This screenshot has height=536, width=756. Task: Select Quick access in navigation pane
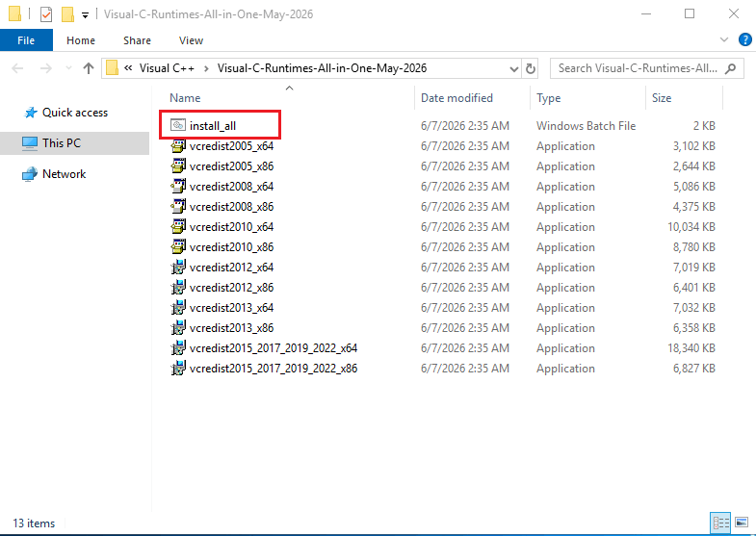(x=75, y=113)
